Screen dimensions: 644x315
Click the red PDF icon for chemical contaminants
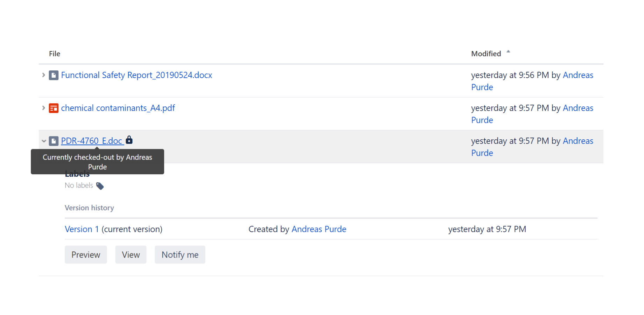click(x=54, y=108)
